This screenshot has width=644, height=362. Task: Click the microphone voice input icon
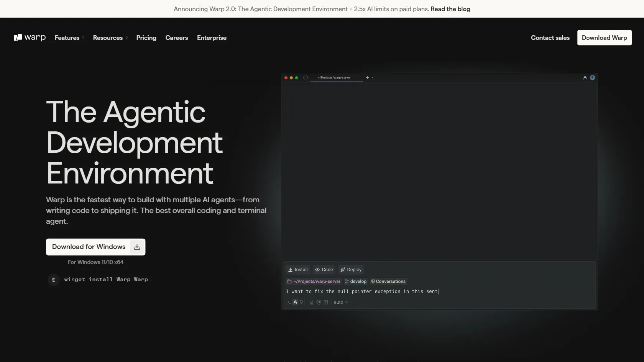tap(312, 302)
